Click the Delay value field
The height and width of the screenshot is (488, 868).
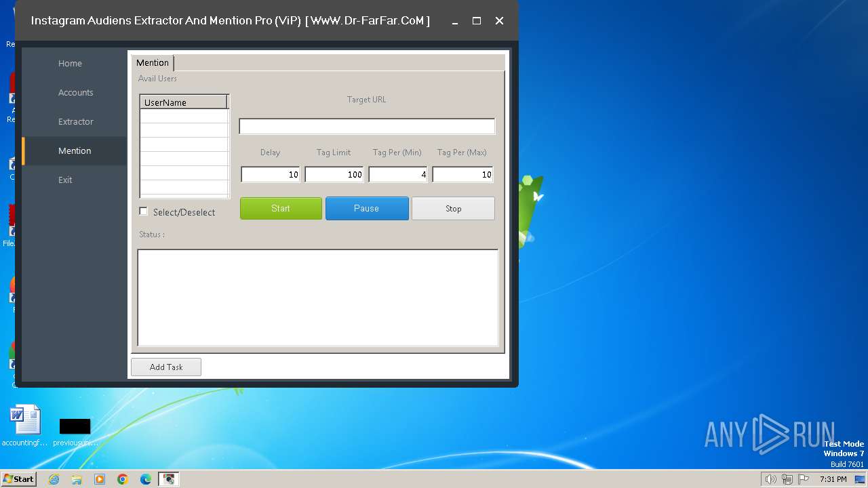(271, 174)
